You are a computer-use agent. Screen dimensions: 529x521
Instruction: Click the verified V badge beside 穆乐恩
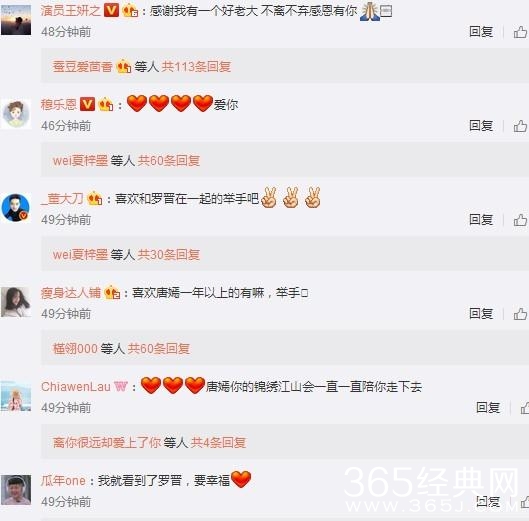coord(87,104)
